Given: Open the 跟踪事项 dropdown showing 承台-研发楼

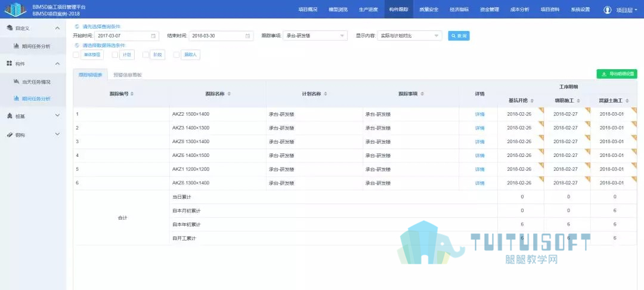Looking at the screenshot, I should [315, 36].
